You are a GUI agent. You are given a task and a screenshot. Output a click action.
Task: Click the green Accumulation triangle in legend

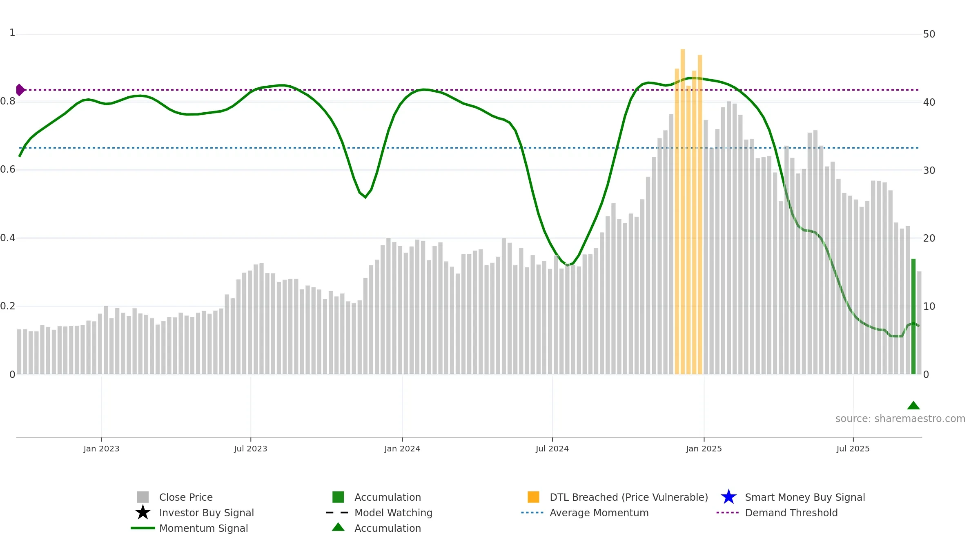[x=338, y=527]
